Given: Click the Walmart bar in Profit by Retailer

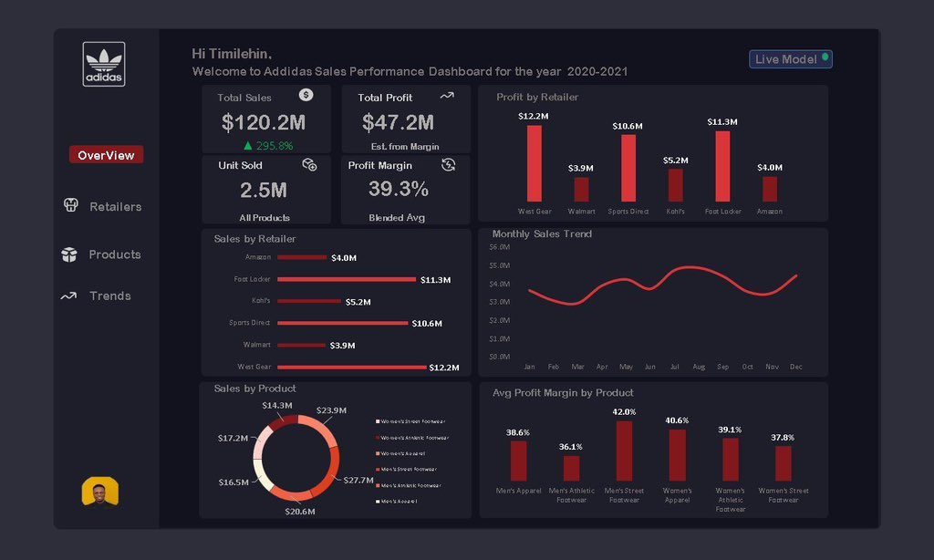Looking at the screenshot, I should click(x=581, y=190).
